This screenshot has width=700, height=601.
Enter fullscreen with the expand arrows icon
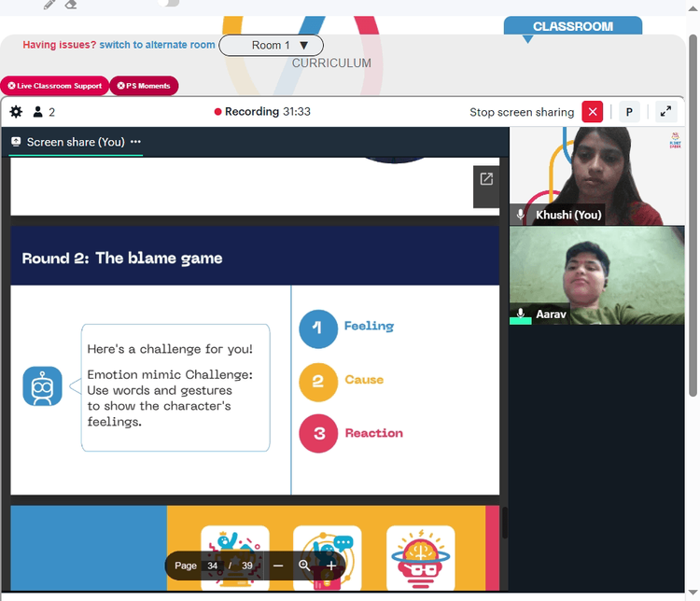click(x=665, y=112)
